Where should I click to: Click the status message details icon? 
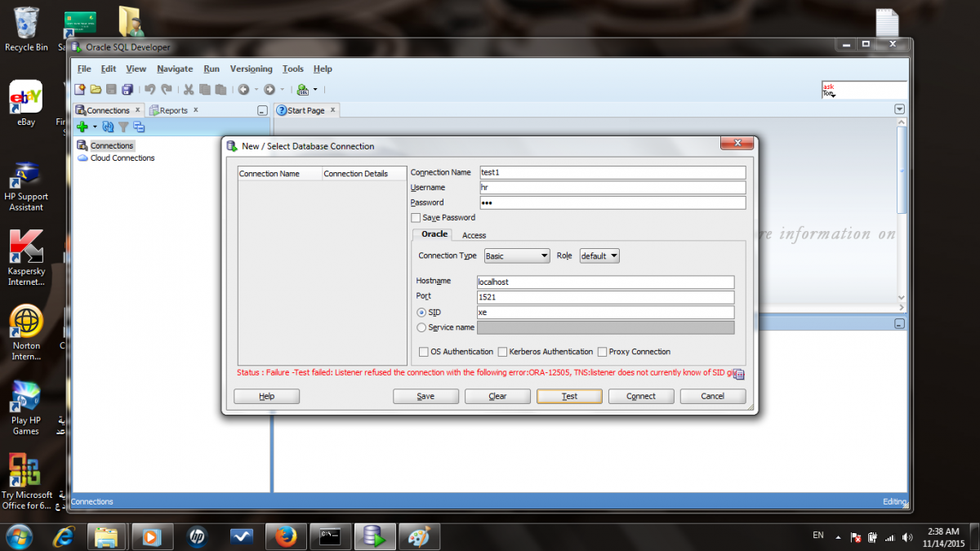tap(738, 374)
